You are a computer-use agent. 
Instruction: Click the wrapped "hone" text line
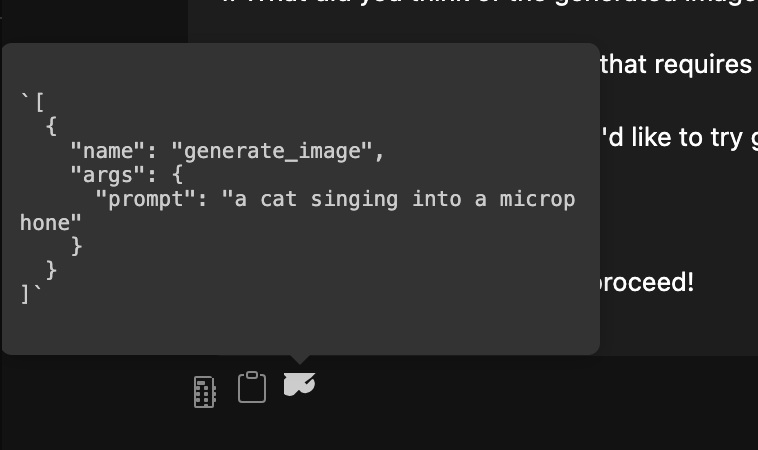pos(50,223)
